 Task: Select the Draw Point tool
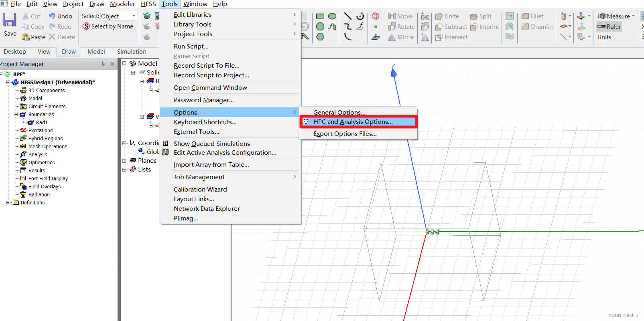pos(376,26)
